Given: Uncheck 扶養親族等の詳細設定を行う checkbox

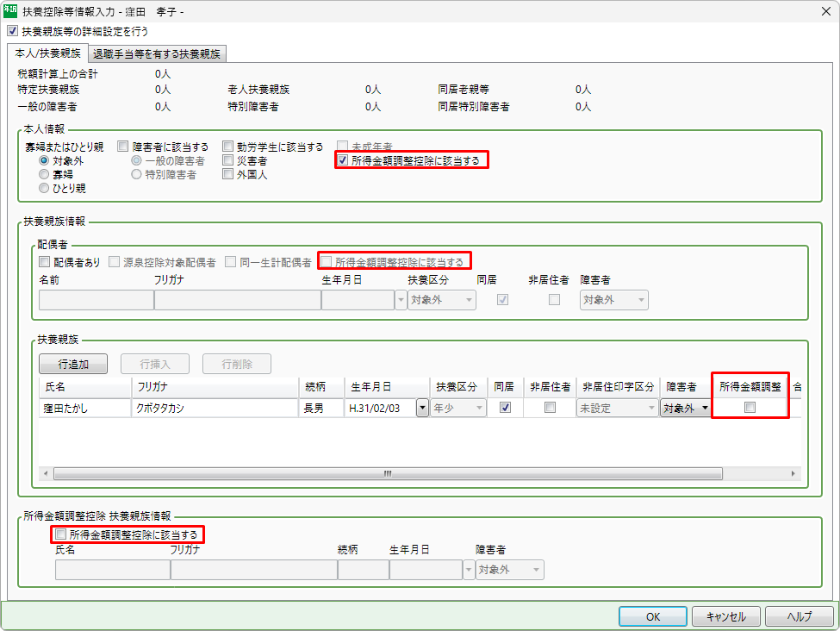Looking at the screenshot, I should coord(12,31).
